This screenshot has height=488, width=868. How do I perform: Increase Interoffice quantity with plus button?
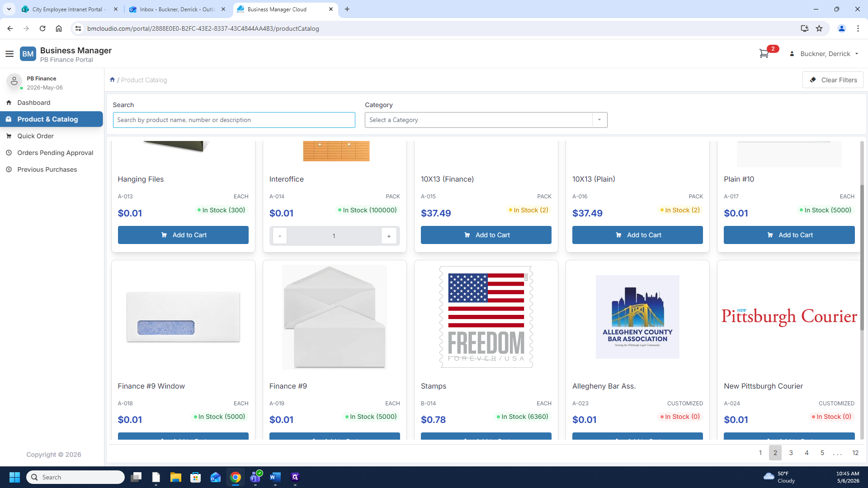(389, 236)
